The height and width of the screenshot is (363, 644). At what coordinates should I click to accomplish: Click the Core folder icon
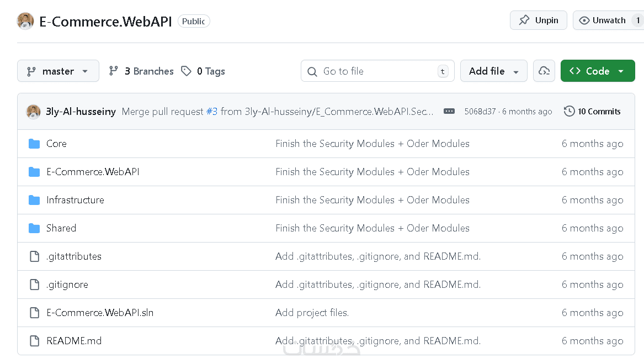click(34, 144)
